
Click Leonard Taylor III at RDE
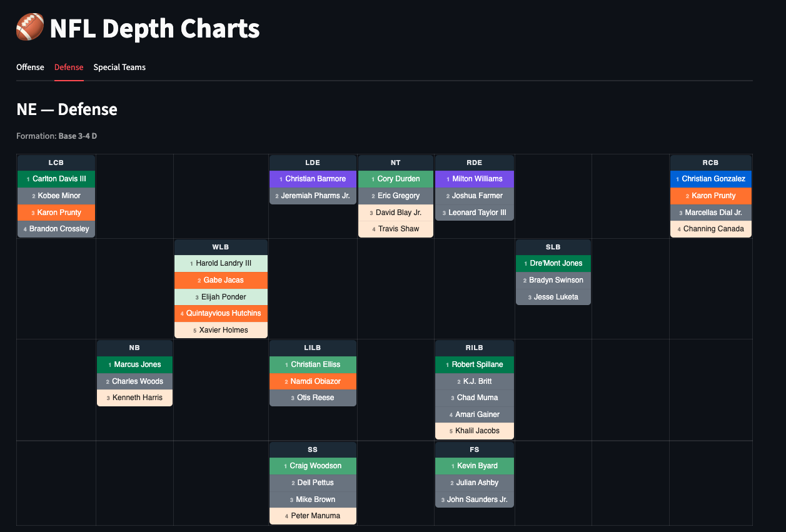[475, 213]
